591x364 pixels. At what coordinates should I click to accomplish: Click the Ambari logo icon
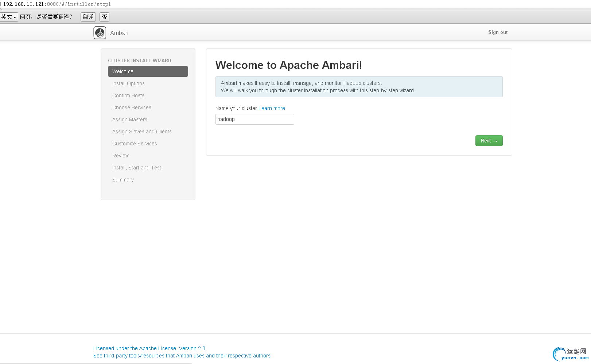point(100,33)
